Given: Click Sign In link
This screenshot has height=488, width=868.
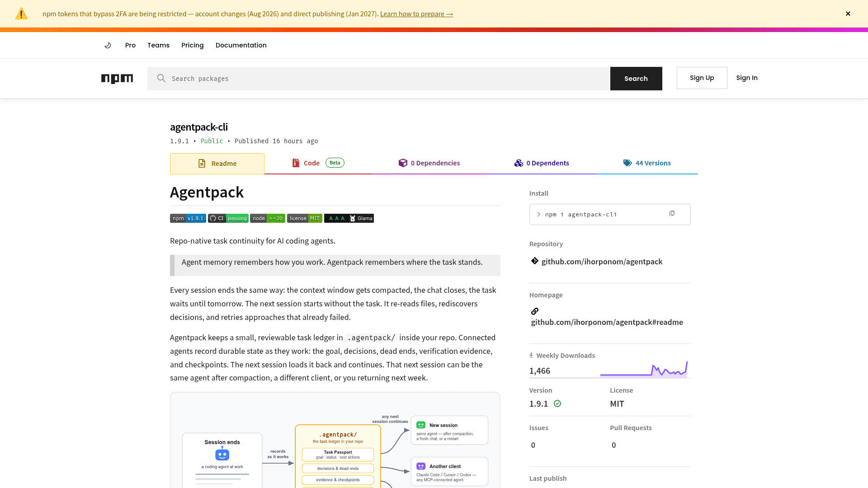Looking at the screenshot, I should point(747,78).
